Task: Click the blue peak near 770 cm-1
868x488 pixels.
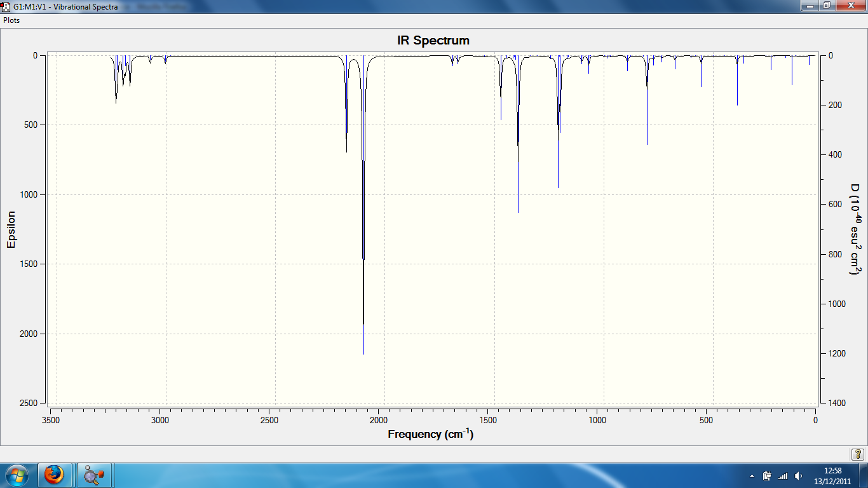Action: (x=647, y=100)
